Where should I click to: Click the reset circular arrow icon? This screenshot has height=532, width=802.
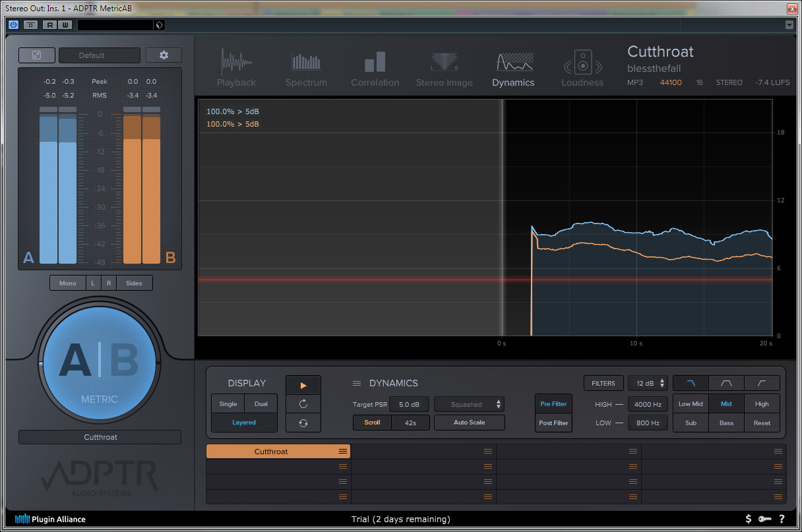(303, 404)
